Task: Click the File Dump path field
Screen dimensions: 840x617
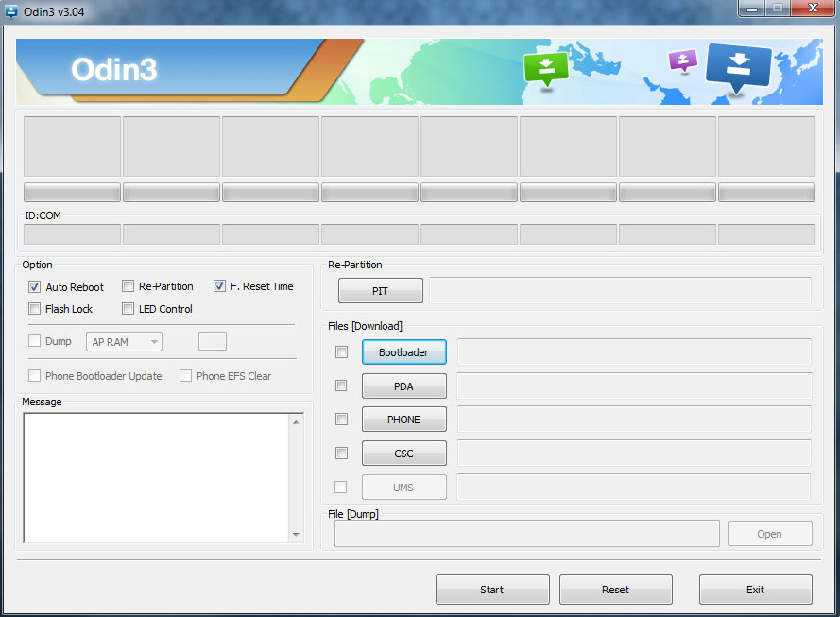Action: pos(527,534)
